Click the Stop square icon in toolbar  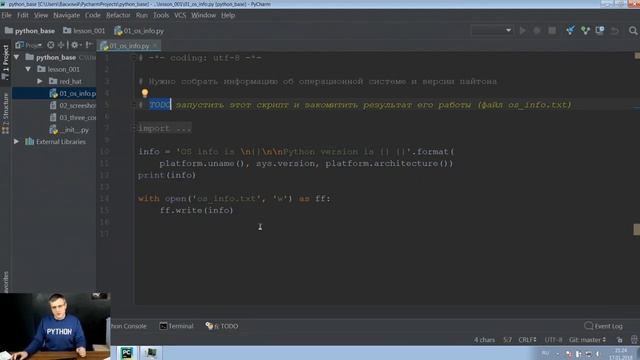[x=552, y=30]
